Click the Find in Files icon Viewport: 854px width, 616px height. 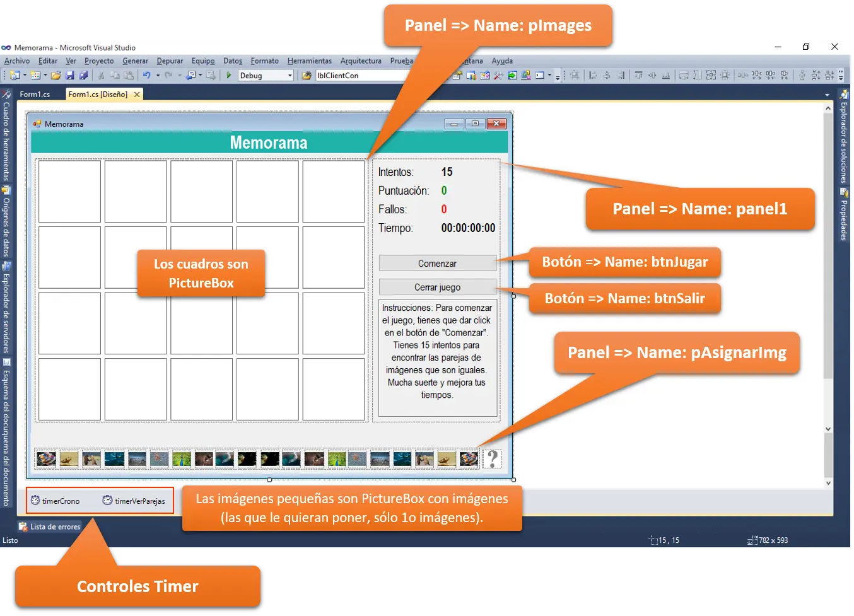tap(307, 76)
